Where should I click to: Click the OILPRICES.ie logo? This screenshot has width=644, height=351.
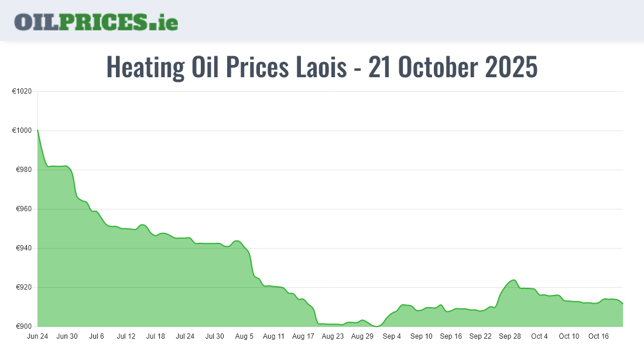tap(96, 21)
